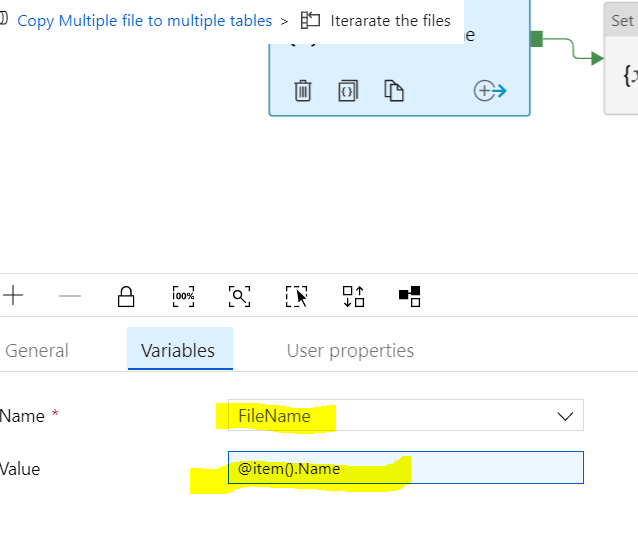
Task: Reset zoom to 100% icon
Action: pos(183,296)
